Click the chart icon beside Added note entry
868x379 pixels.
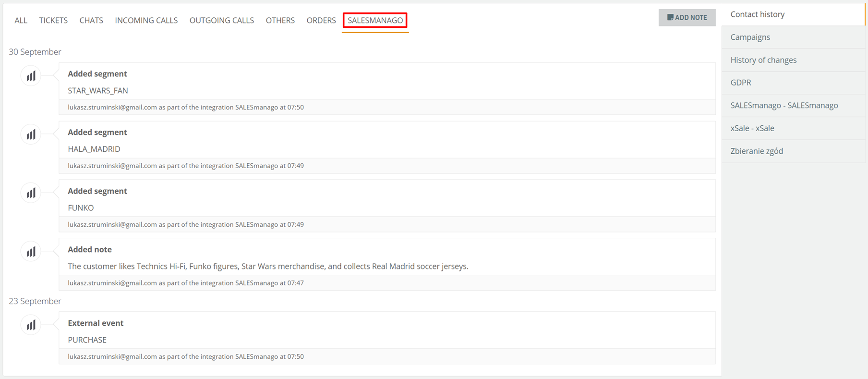[x=31, y=252]
